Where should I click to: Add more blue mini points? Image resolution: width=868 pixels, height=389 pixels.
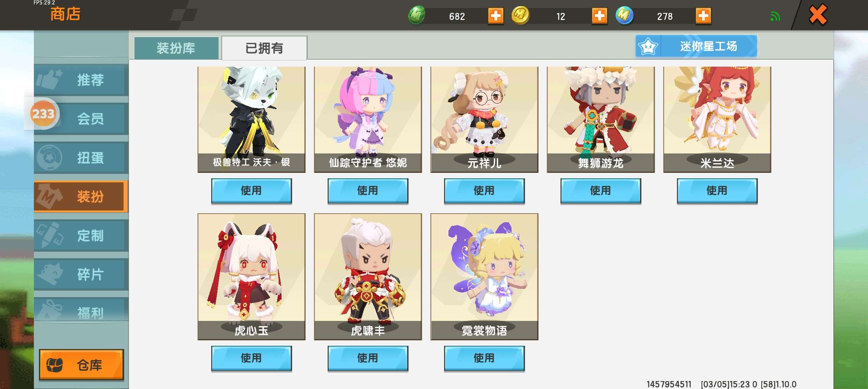tap(703, 16)
